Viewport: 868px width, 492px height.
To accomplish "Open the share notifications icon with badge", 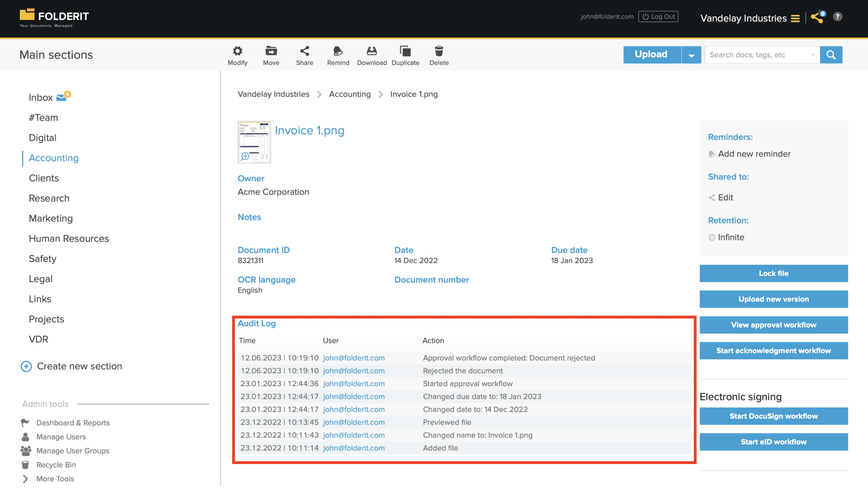I will tap(818, 17).
